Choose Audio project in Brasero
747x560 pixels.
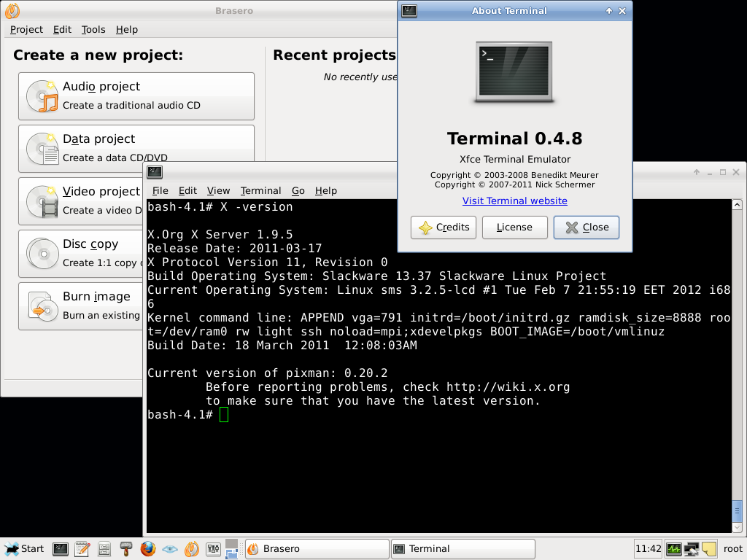(136, 96)
